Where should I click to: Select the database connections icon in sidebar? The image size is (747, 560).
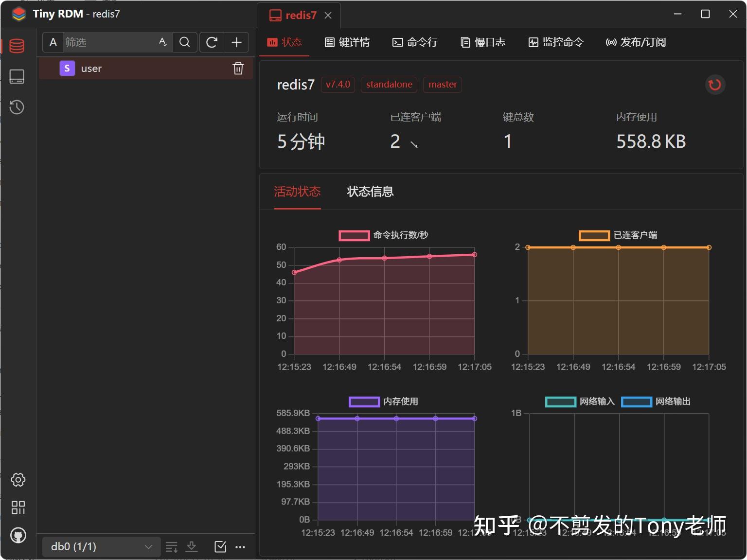[17, 45]
